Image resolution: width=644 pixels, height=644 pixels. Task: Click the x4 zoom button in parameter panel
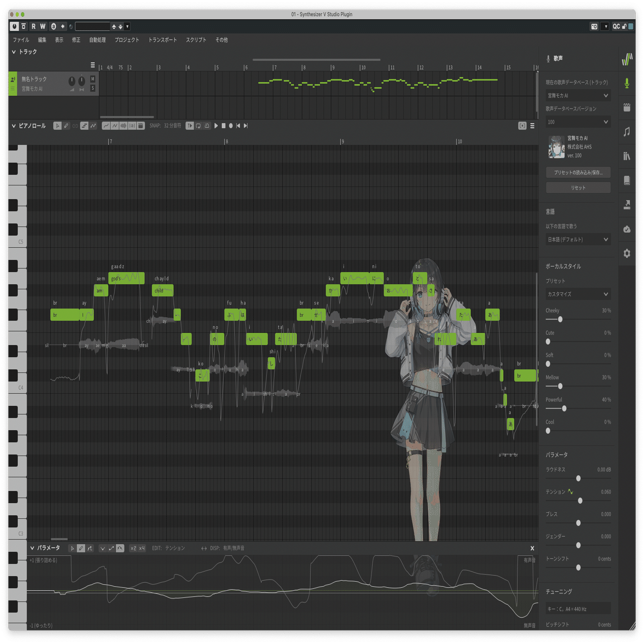[x=142, y=548]
